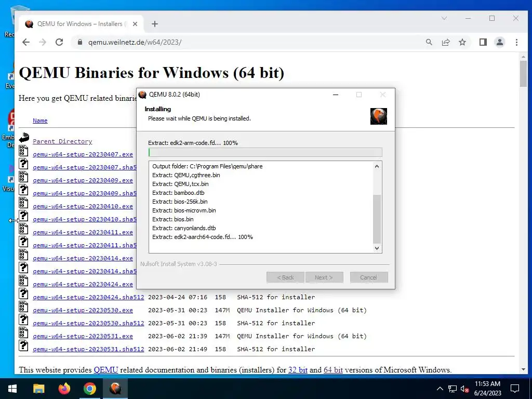Click unknown-file icon beside qemu-w64-setup-20230531.sha512
Image resolution: width=532 pixels, height=399 pixels.
click(x=23, y=345)
